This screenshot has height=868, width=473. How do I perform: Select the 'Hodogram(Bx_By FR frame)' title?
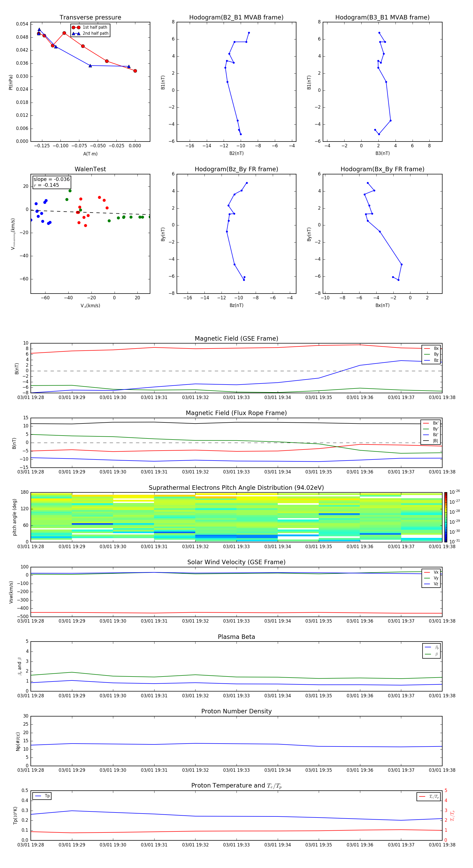[382, 169]
